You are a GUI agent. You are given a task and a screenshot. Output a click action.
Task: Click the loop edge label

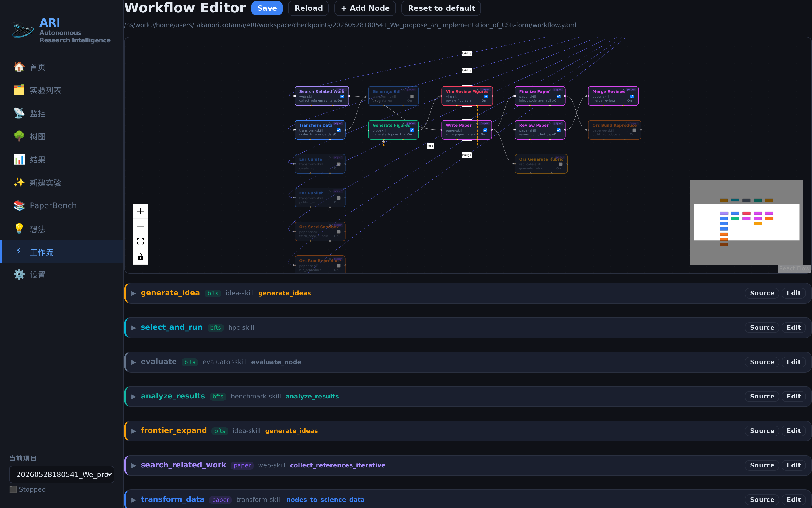(430, 146)
